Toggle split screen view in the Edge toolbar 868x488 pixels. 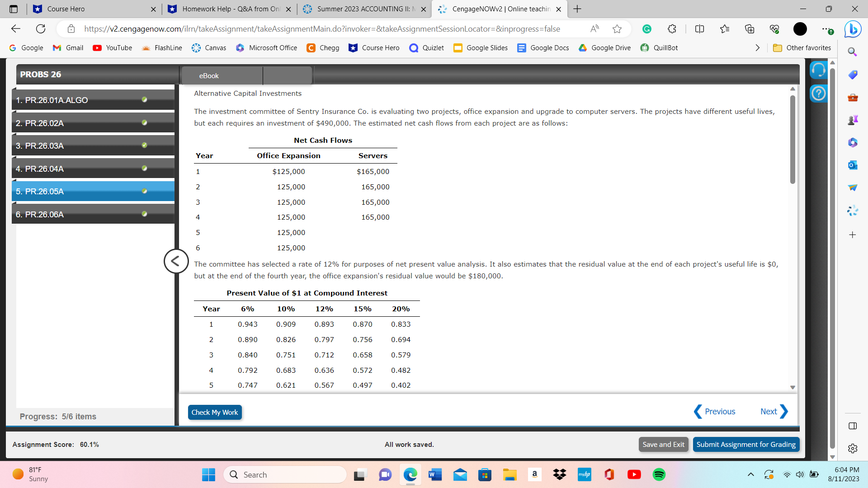coord(699,28)
